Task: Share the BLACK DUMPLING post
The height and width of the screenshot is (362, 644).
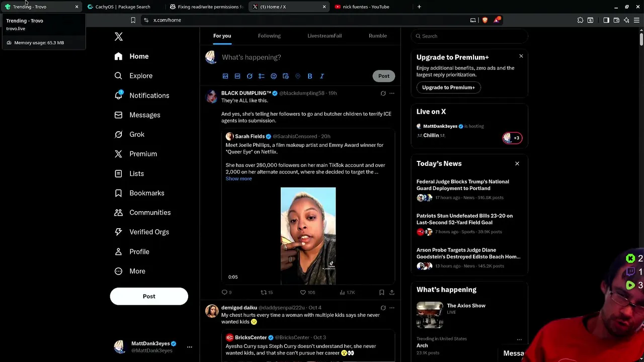Action: (392, 292)
